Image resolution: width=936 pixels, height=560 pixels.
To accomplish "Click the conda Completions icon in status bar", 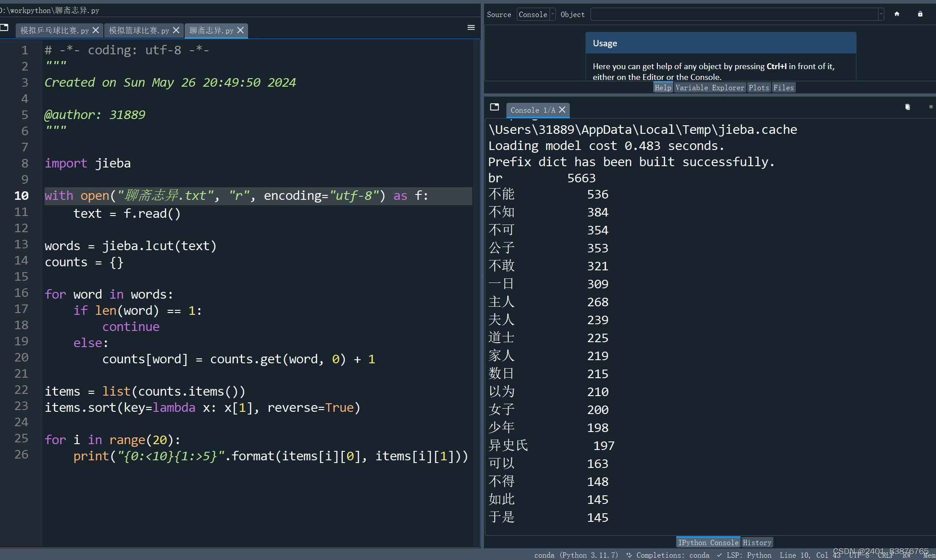I will tap(629, 555).
